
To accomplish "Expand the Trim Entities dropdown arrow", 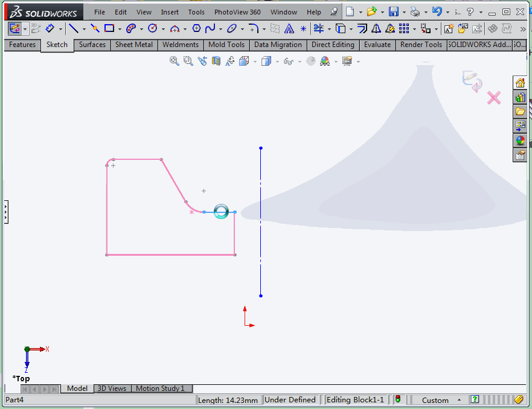I will tap(329, 29).
